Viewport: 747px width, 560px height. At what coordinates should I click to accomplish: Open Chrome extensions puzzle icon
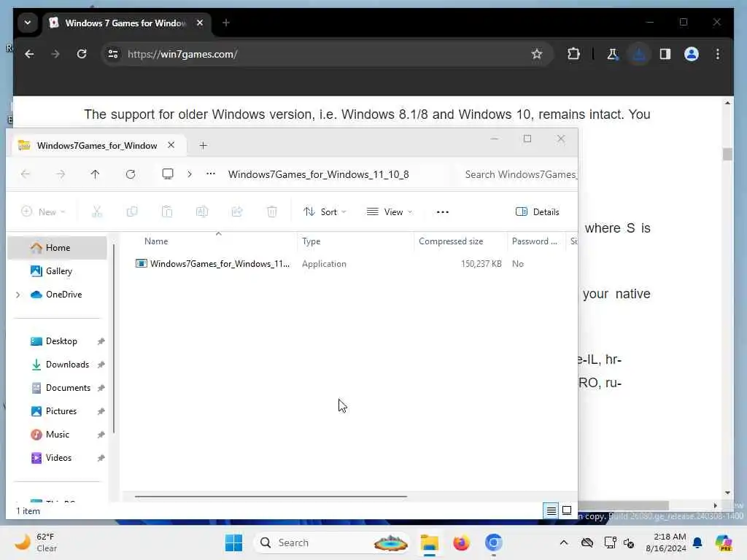573,54
